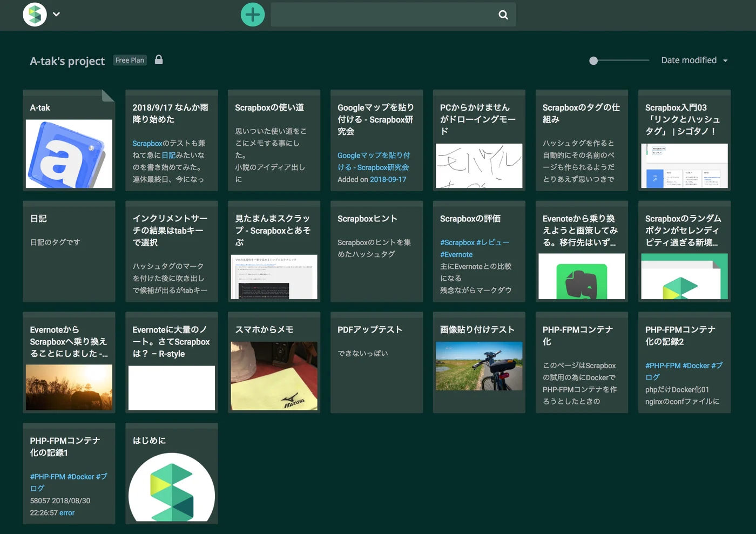Expand the project menu chevron beside the logo
Viewport: 756px width, 534px height.
point(56,15)
